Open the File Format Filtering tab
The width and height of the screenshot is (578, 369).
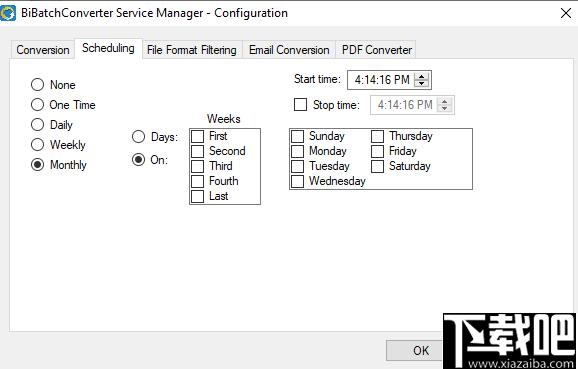tap(192, 50)
